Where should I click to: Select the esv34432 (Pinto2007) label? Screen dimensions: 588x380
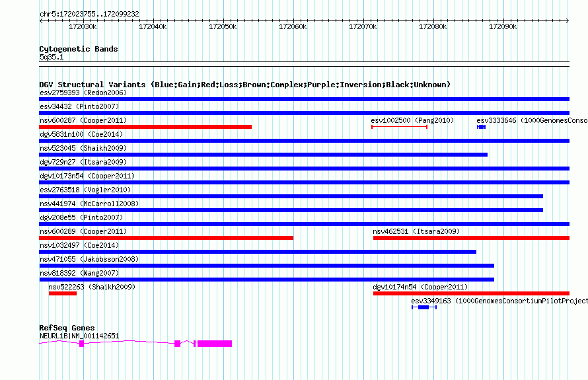click(x=79, y=106)
